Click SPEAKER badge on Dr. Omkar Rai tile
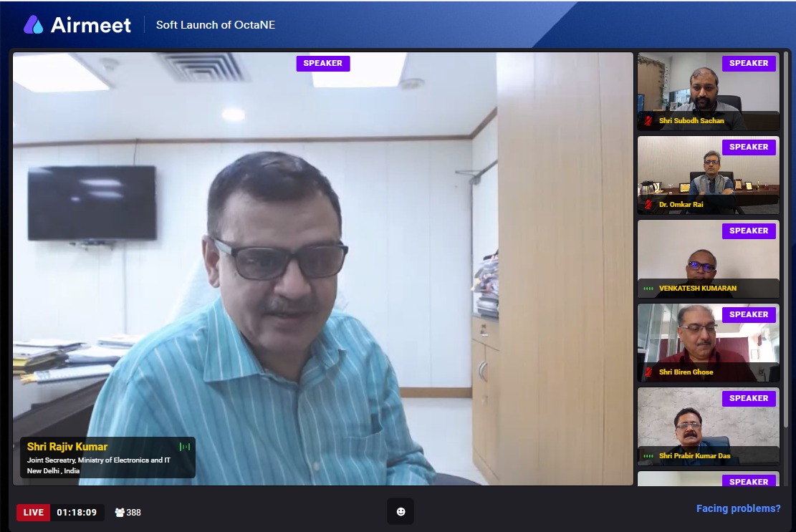Screen dimensions: 796x532 click(x=749, y=147)
